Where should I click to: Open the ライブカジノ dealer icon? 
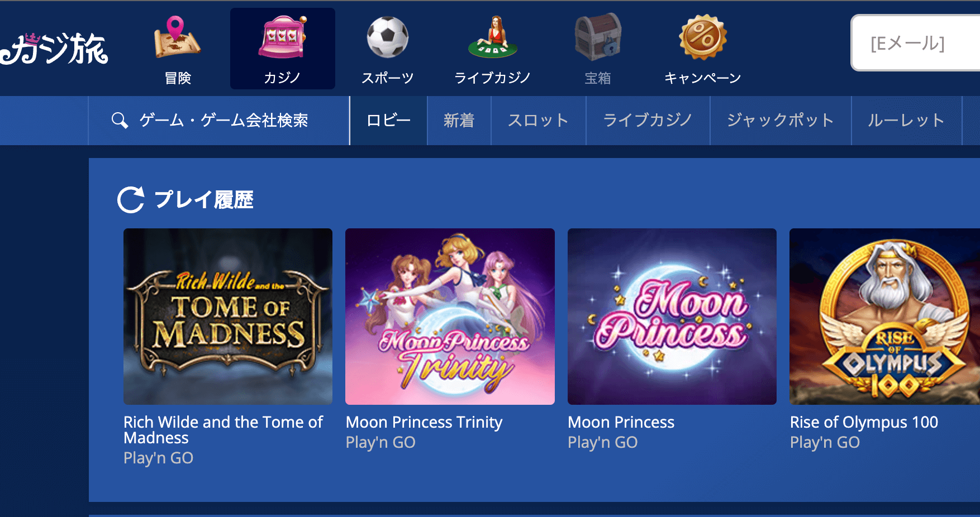(x=492, y=37)
